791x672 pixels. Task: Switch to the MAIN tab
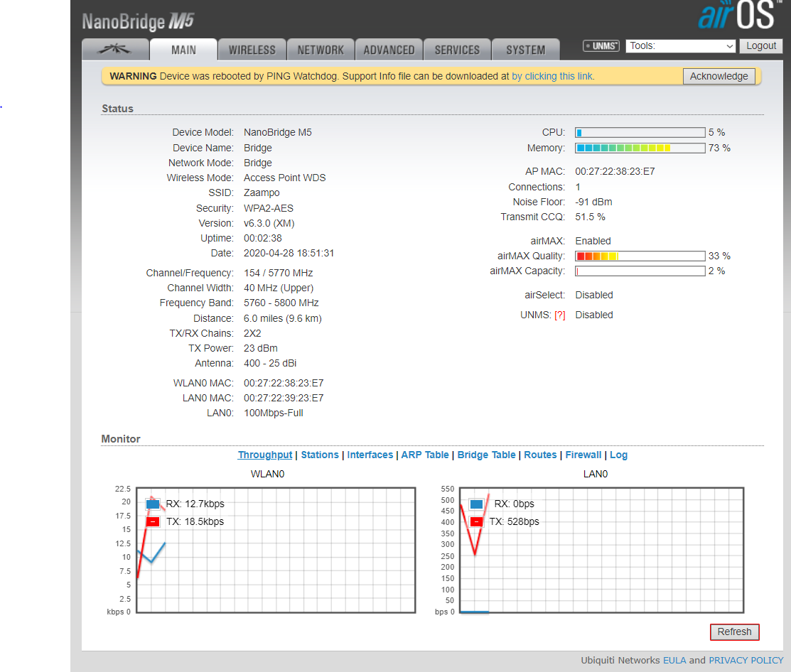tap(183, 50)
